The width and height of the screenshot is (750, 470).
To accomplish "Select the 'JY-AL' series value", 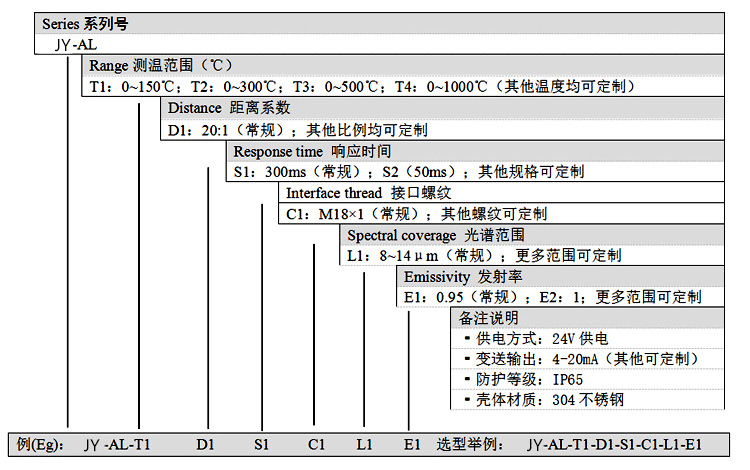I will coord(76,44).
